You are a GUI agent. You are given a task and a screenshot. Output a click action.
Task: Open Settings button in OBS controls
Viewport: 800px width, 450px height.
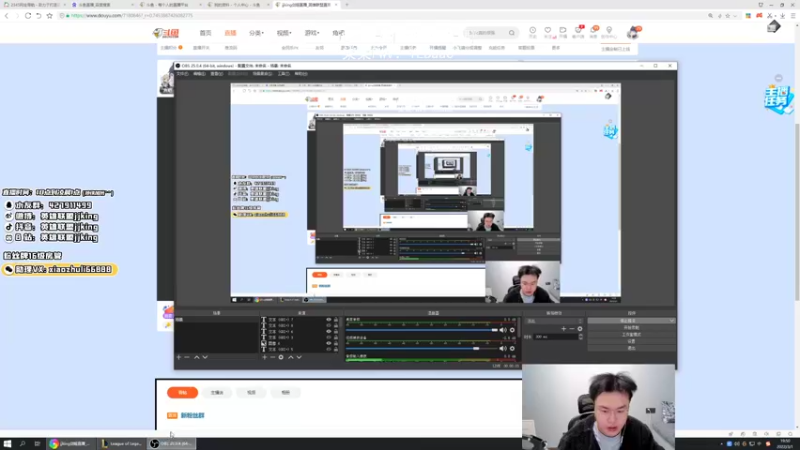click(x=631, y=341)
